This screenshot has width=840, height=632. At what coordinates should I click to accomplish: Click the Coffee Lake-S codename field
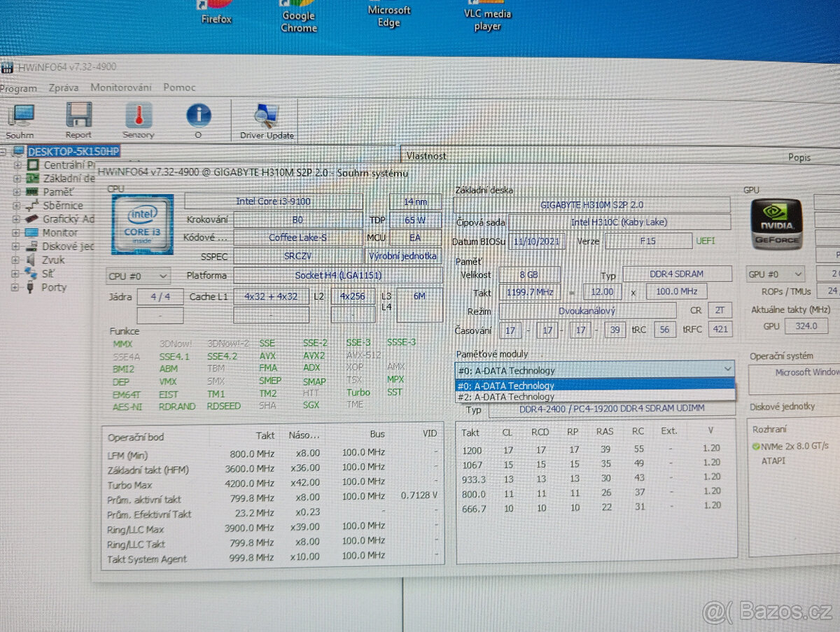pyautogui.click(x=297, y=237)
